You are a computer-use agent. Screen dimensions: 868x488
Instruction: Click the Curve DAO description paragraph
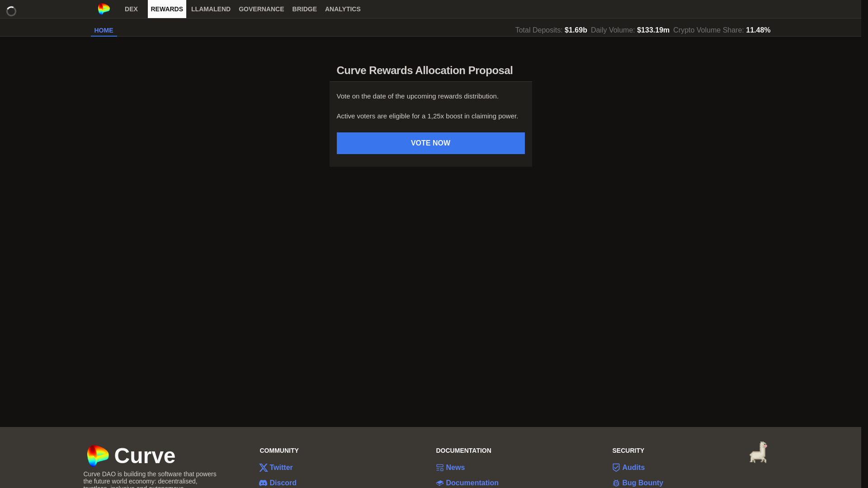(x=150, y=479)
